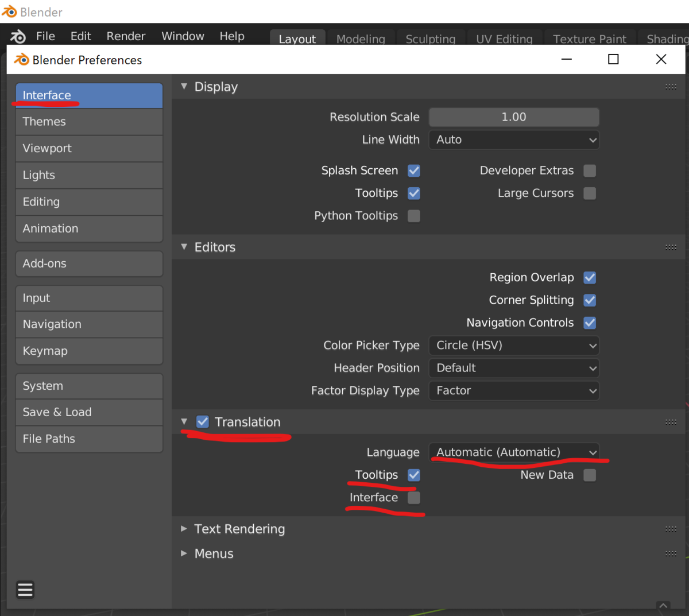Image resolution: width=689 pixels, height=616 pixels.
Task: Click the Menus panel grip dots
Action: 671,553
